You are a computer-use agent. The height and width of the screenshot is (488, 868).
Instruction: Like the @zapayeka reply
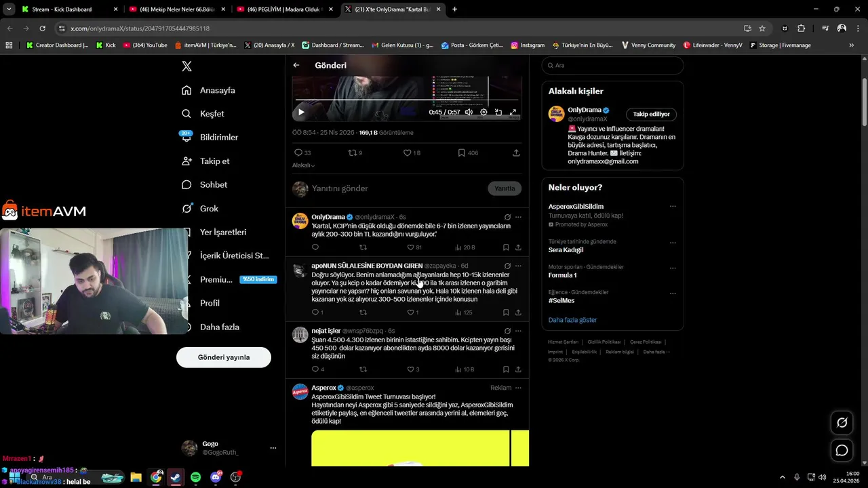pos(412,312)
